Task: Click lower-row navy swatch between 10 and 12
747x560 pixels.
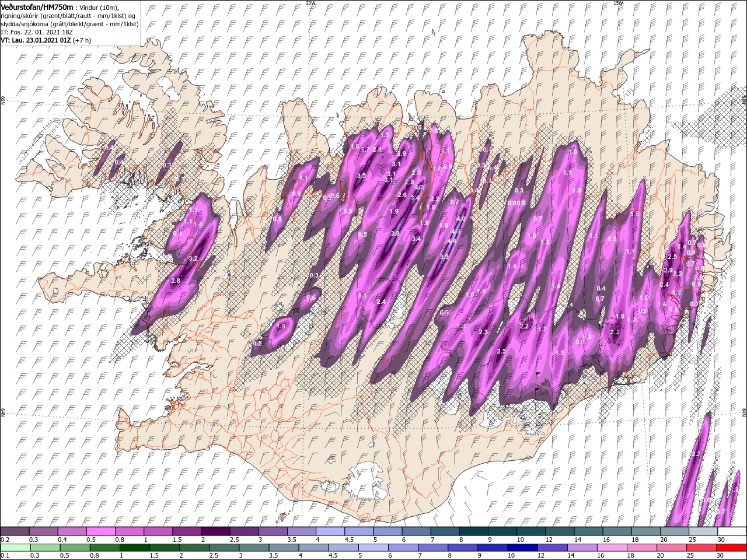Action: 522,548
